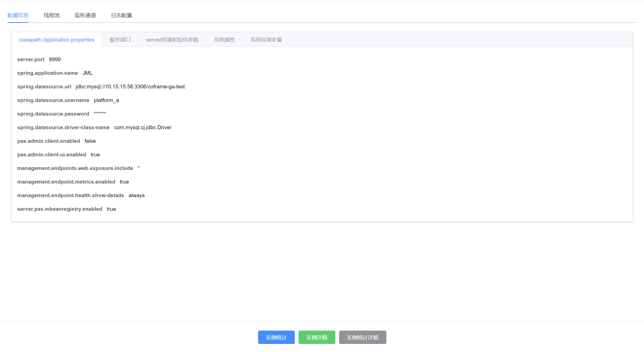
Task: Click the platform_a username value
Action: (106, 100)
